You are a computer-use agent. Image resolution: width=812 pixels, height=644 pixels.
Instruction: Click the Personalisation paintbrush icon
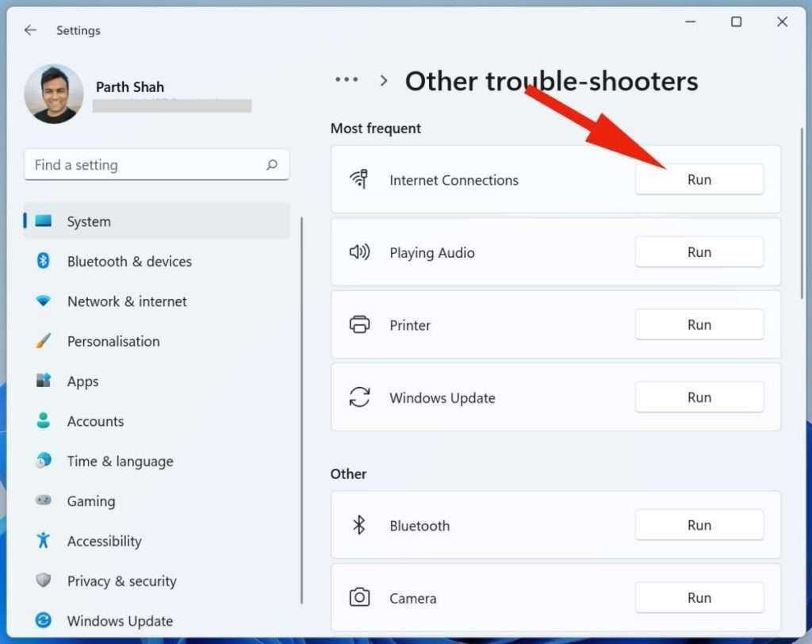coord(44,341)
